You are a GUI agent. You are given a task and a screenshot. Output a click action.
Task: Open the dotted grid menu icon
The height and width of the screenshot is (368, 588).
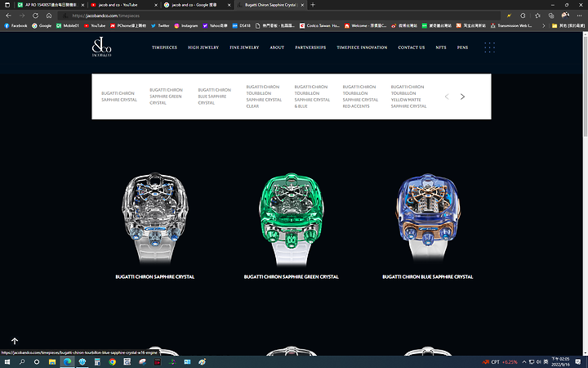click(x=489, y=47)
